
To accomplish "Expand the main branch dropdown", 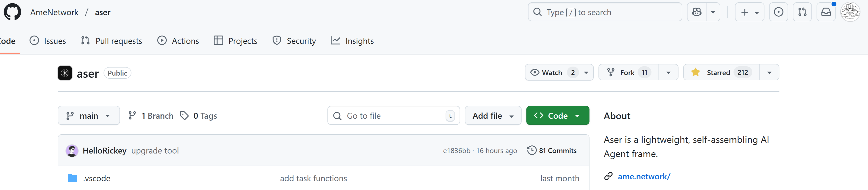I will click(89, 116).
